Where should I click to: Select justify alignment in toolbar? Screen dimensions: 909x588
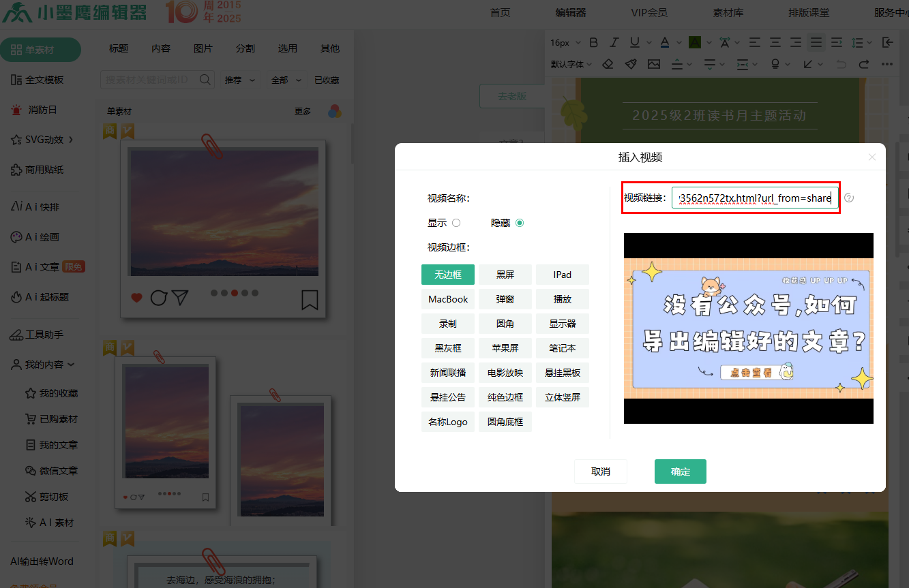(x=816, y=42)
